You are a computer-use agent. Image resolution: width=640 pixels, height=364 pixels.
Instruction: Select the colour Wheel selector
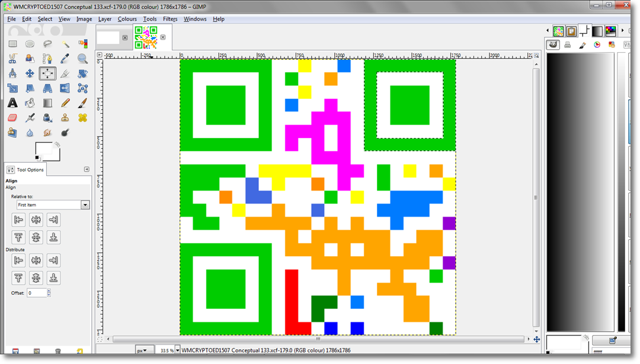point(597,45)
